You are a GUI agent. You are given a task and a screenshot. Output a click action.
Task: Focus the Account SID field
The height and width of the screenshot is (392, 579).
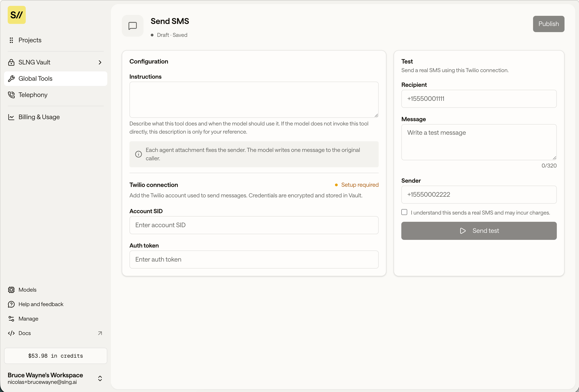click(x=254, y=225)
